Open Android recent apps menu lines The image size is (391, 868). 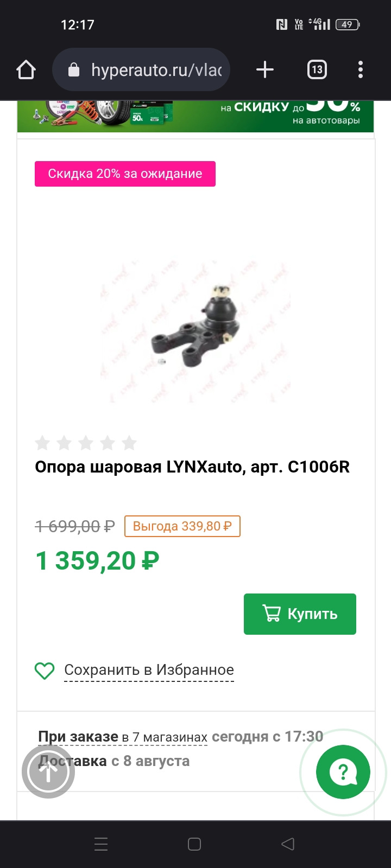pos(101,844)
